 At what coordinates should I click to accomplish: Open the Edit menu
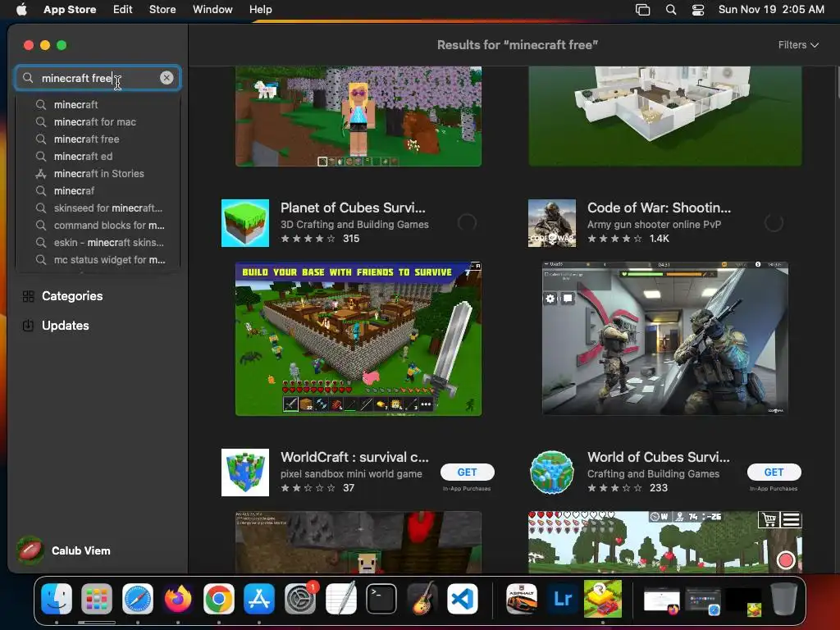point(123,9)
